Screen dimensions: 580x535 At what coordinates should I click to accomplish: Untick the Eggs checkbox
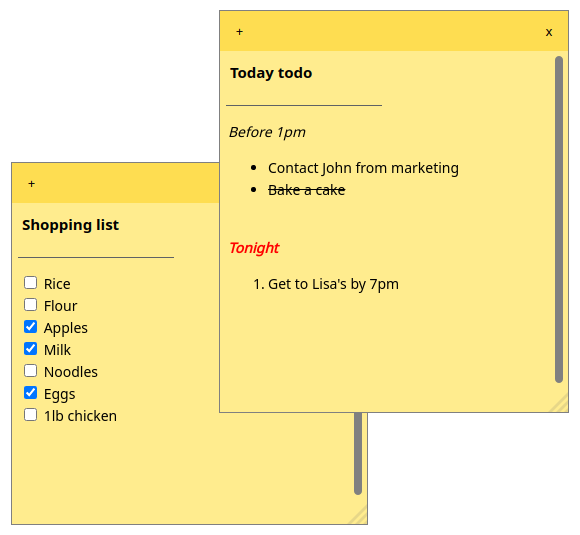(x=30, y=393)
